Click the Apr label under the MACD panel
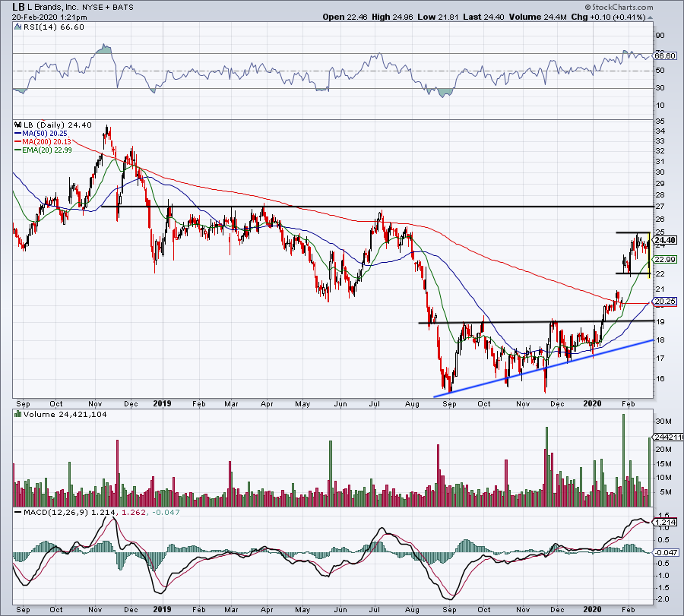The height and width of the screenshot is (616, 684). click(267, 609)
